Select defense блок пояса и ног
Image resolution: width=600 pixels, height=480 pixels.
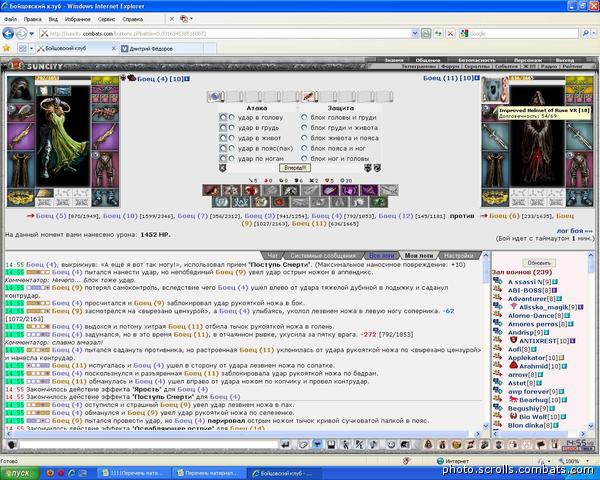[x=304, y=148]
